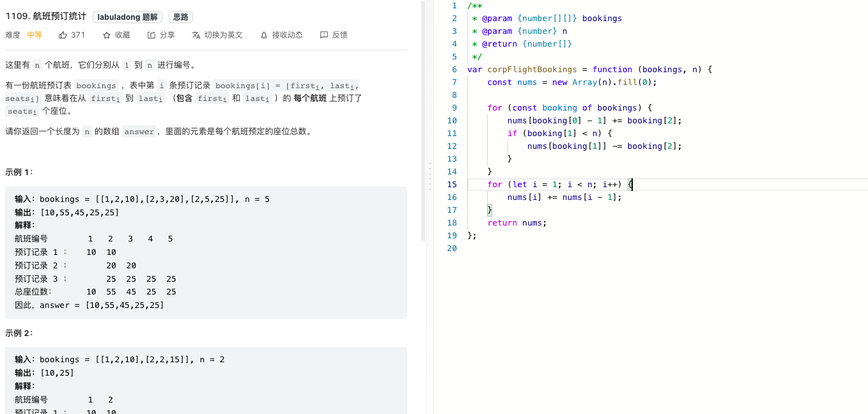The height and width of the screenshot is (414, 868).
Task: Select line number 15 in the gutter
Action: 452,185
